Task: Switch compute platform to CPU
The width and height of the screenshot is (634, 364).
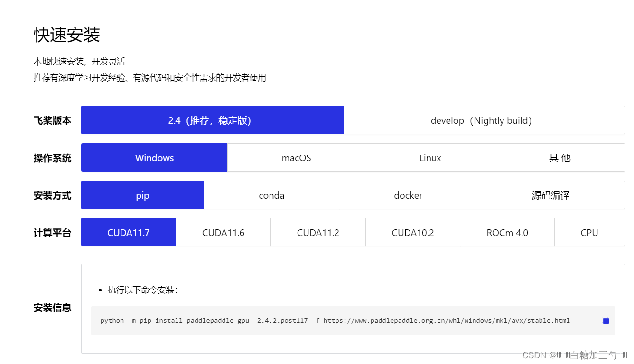Action: tap(589, 232)
